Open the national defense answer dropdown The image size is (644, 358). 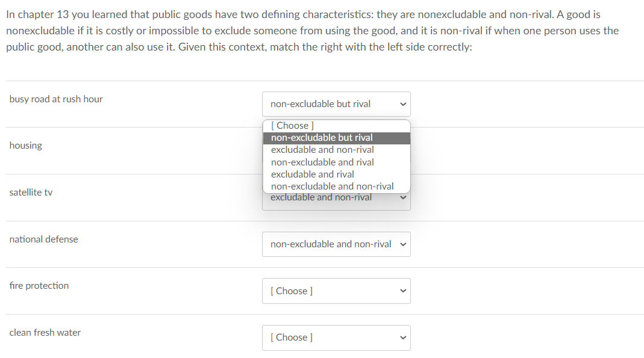click(x=336, y=244)
